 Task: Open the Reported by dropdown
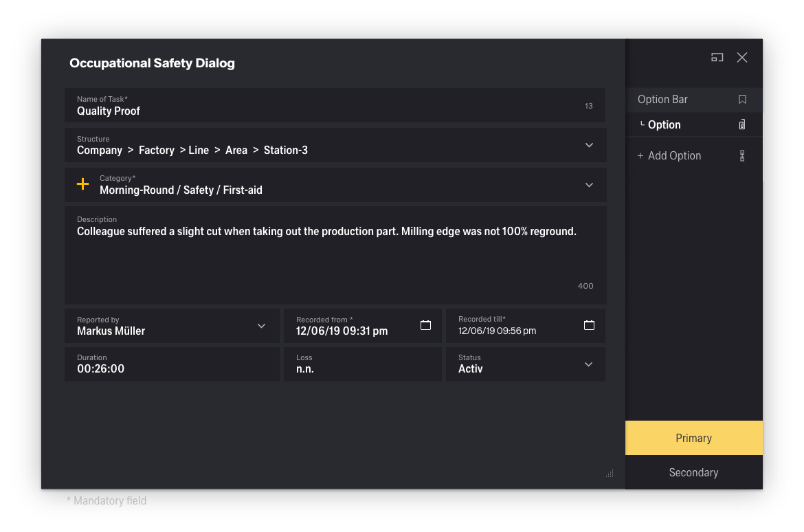pyautogui.click(x=261, y=326)
